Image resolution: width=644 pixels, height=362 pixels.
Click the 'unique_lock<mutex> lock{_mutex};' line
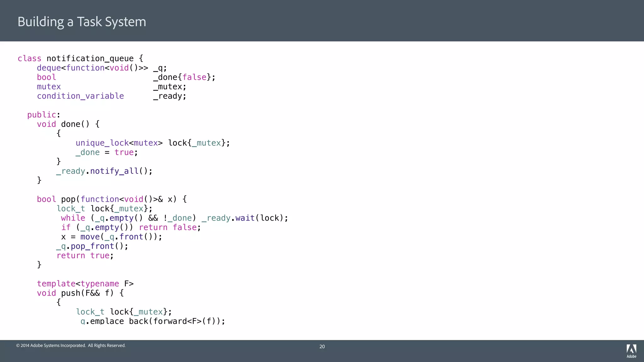click(153, 143)
